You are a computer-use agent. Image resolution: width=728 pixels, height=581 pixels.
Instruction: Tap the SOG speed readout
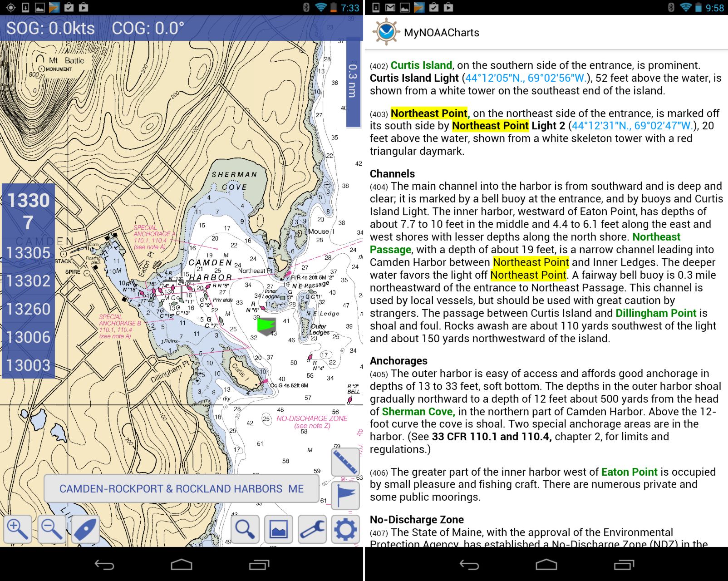tap(50, 28)
